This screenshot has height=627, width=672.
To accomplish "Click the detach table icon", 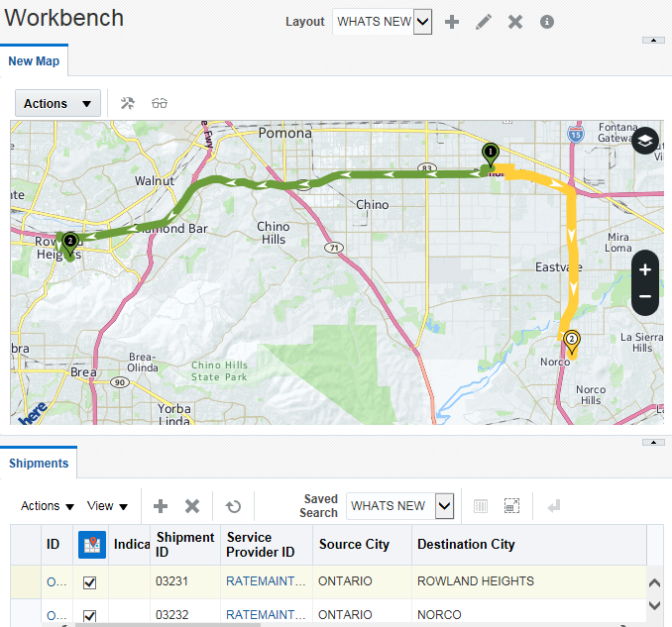I will pos(511,506).
